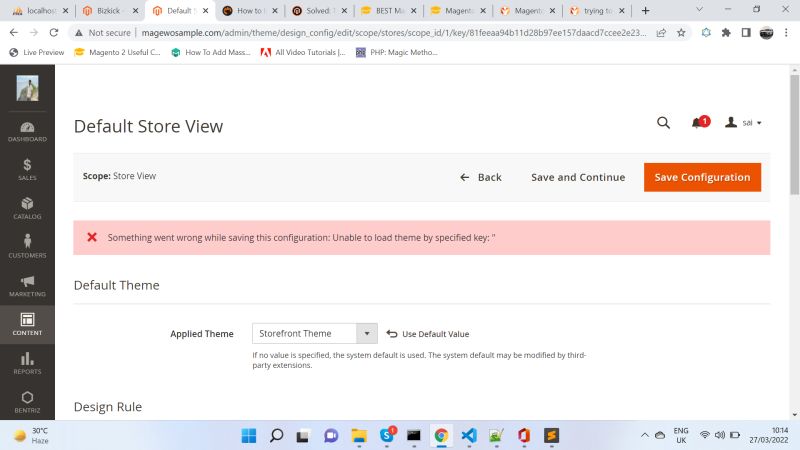Switch to trying to tab

pos(597,11)
